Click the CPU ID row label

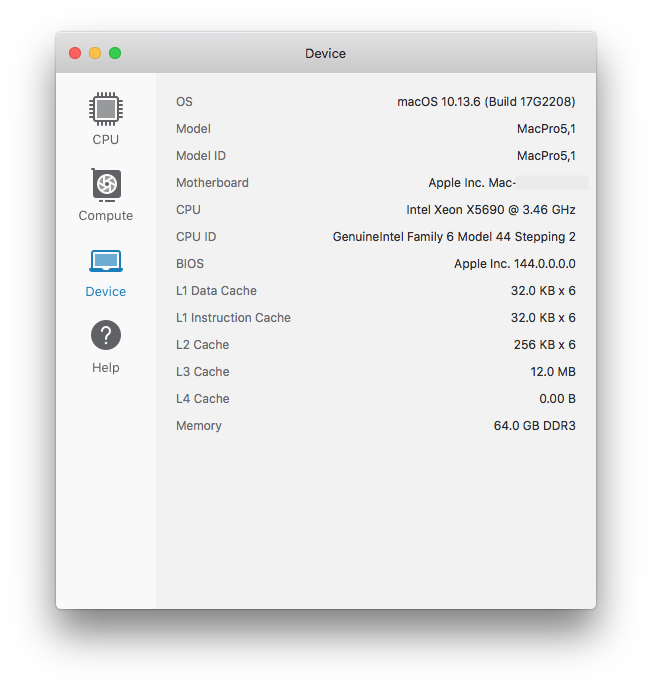[x=196, y=237]
